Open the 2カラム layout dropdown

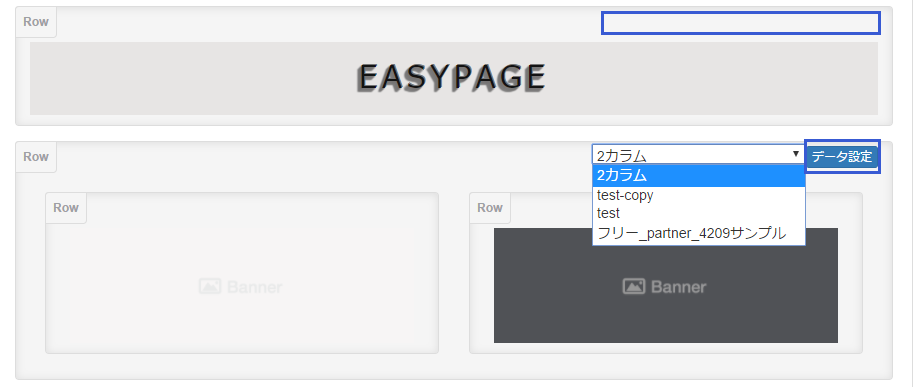pos(698,155)
